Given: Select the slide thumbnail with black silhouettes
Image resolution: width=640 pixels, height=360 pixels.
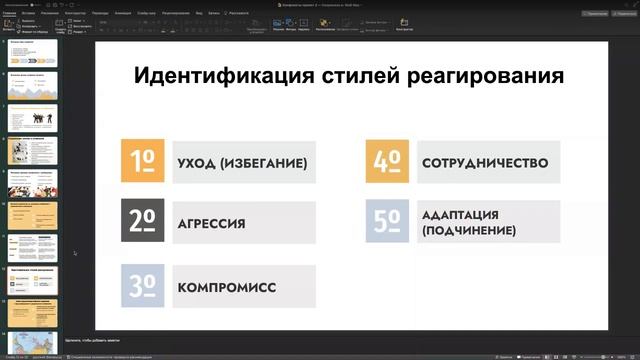Looking at the screenshot, I should tap(33, 118).
